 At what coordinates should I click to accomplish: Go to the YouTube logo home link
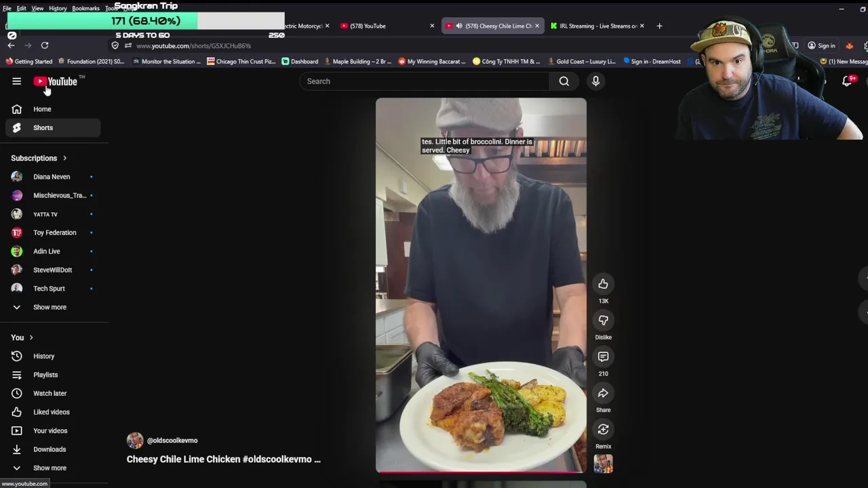[x=55, y=81]
